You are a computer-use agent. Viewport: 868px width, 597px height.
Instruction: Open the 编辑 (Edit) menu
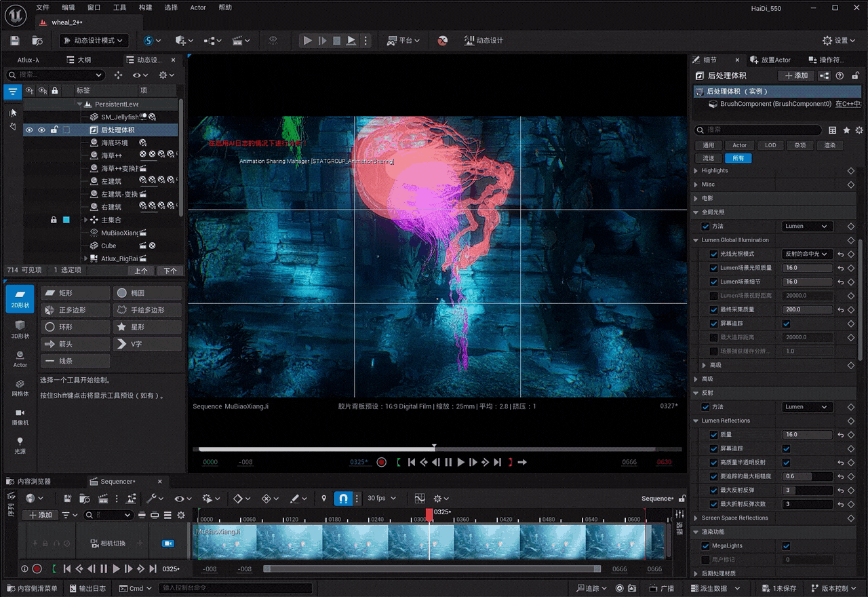click(x=68, y=7)
